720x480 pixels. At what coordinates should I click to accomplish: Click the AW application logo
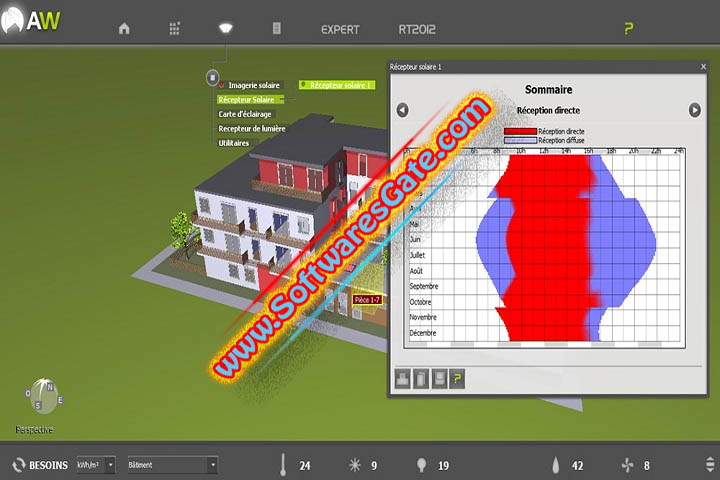click(31, 21)
